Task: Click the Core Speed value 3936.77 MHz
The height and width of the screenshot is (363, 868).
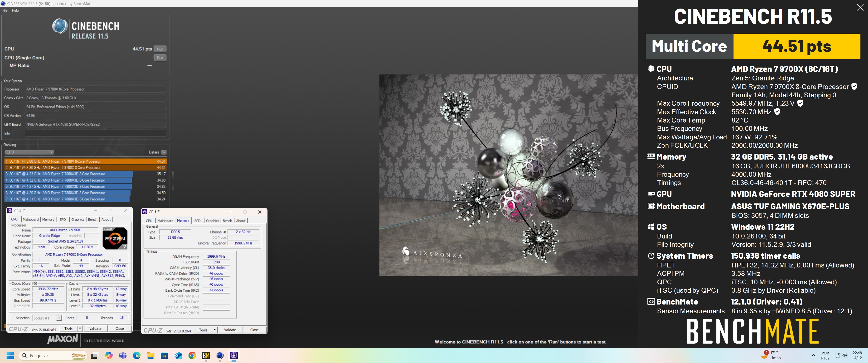Action: pos(48,289)
